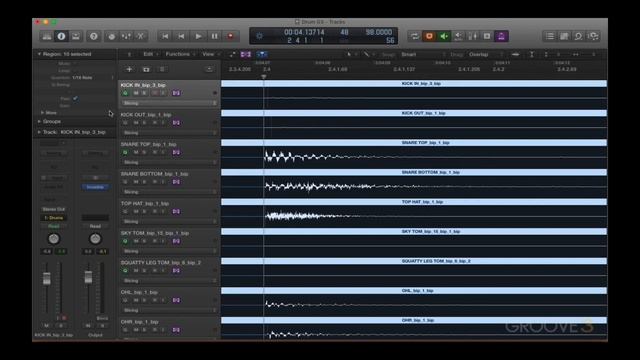Open the View menu in tracks area
Image resolution: width=640 pixels, height=360 pixels.
210,54
